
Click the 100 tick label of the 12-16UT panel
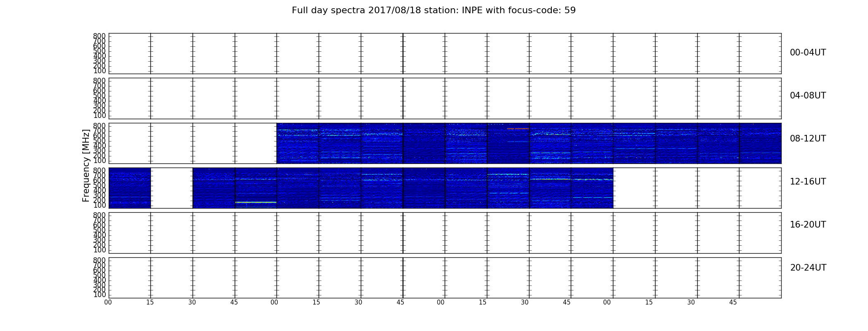pyautogui.click(x=99, y=205)
